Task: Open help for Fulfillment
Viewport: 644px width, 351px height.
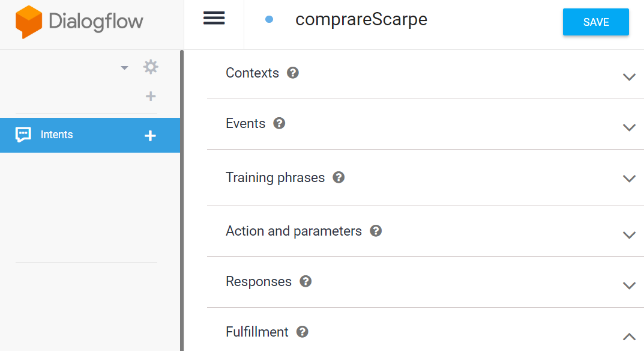Action: pos(302,332)
